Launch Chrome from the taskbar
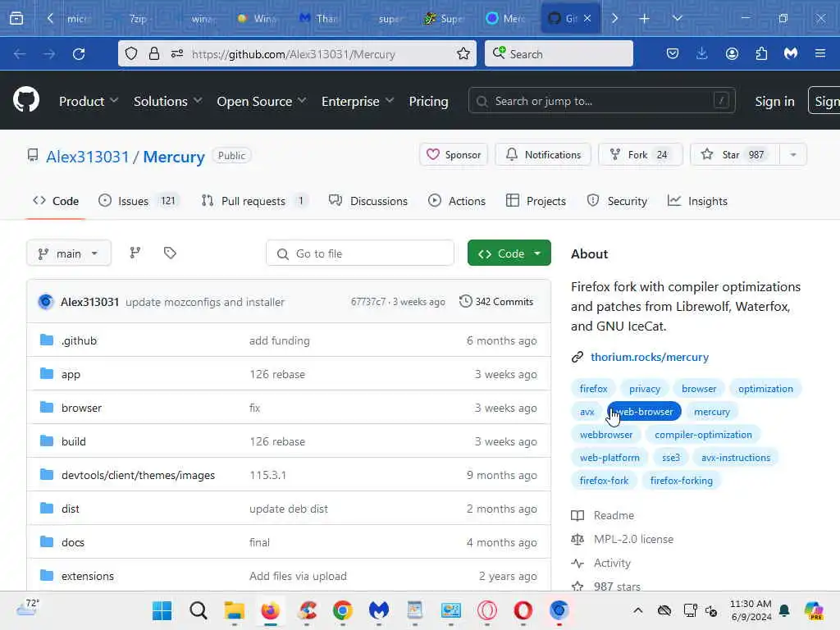840x630 pixels. [x=342, y=610]
